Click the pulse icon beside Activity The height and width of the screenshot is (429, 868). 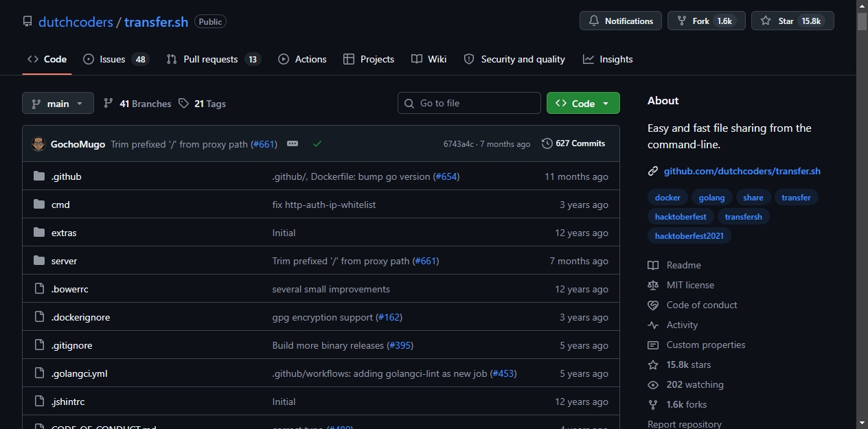(653, 325)
